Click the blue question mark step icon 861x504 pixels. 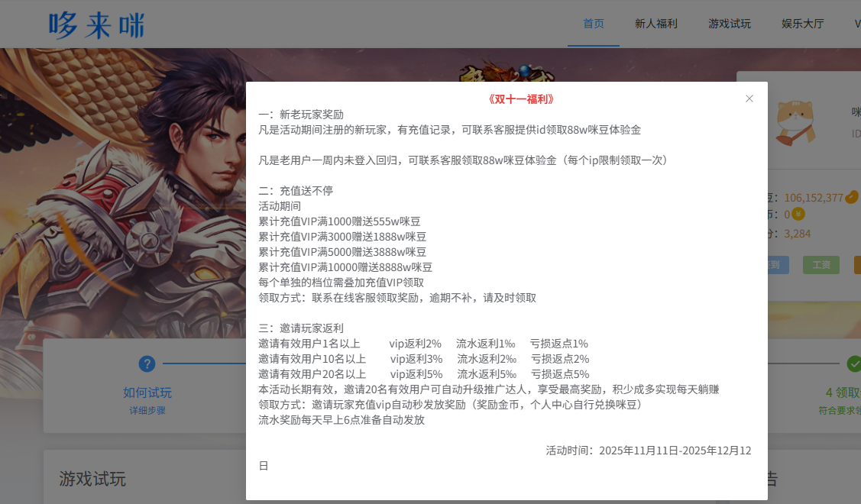point(147,364)
